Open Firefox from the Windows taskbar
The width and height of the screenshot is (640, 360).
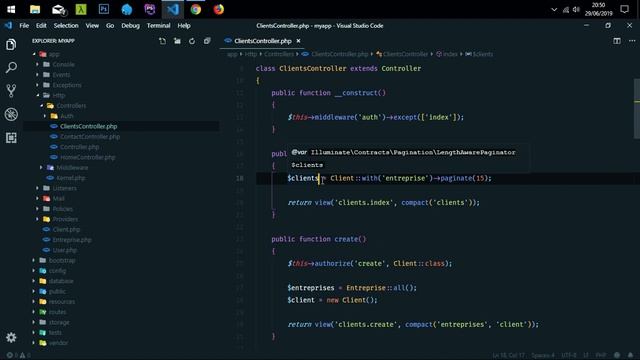pyautogui.click(x=219, y=9)
